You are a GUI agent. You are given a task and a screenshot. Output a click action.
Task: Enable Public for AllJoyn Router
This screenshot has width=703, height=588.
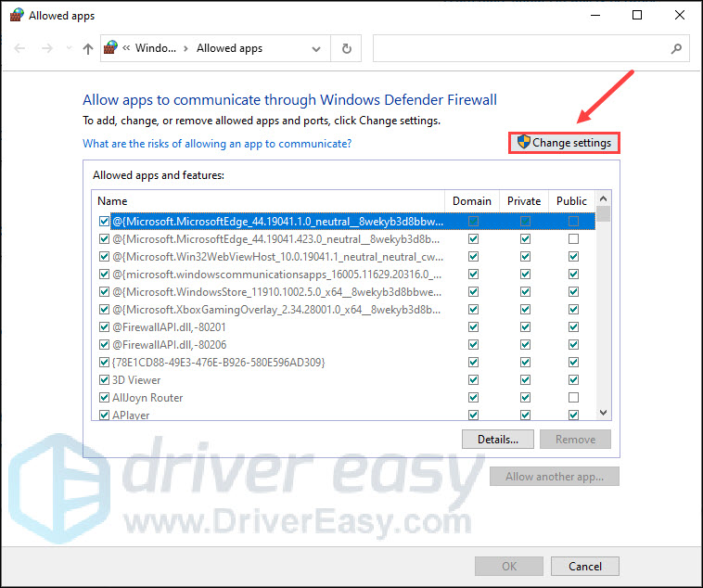tap(573, 397)
